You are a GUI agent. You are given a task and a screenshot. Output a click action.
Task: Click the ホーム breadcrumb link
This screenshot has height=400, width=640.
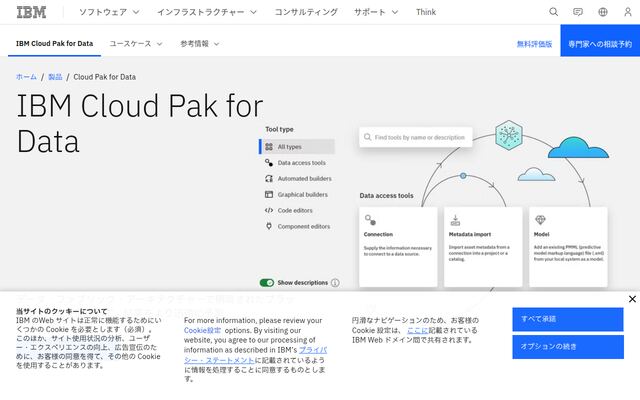coord(26,77)
